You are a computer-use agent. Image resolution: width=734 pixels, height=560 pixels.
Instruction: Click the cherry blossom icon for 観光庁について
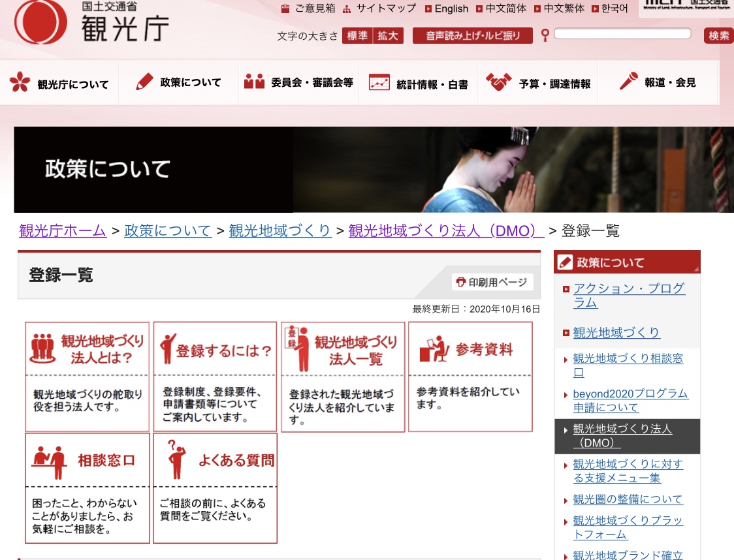click(20, 82)
